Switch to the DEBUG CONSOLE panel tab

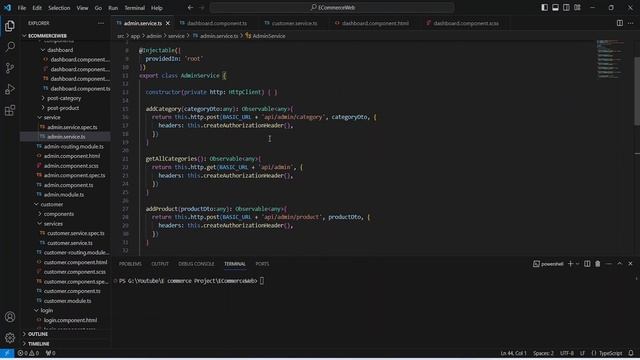[x=196, y=264]
